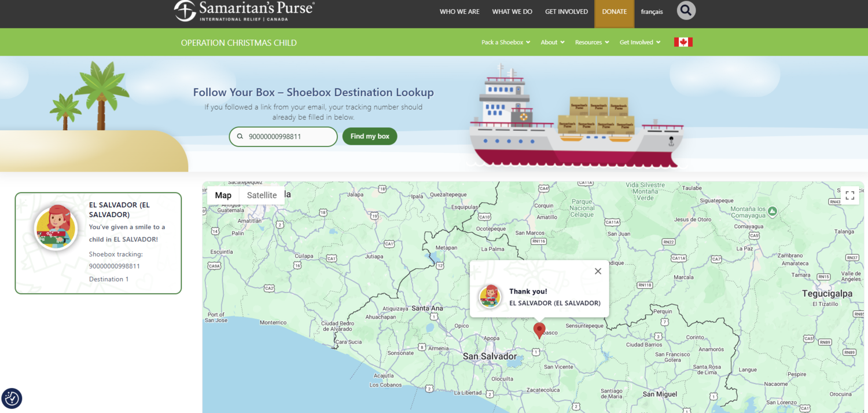The width and height of the screenshot is (868, 413).
Task: Expand the About dropdown menu
Action: tap(553, 42)
